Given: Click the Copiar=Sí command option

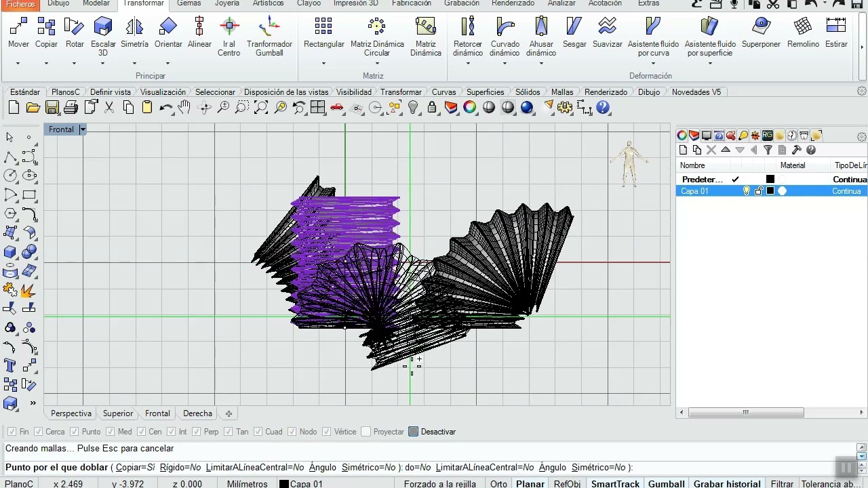Looking at the screenshot, I should 136,468.
